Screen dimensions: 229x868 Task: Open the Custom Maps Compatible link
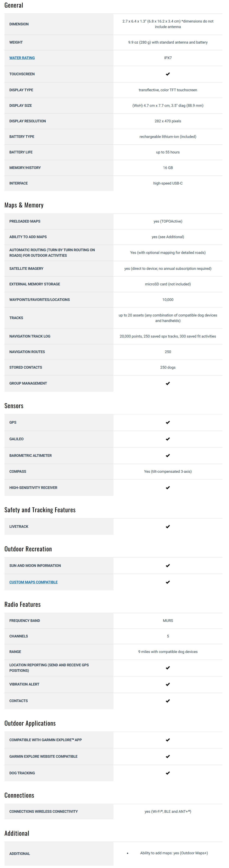[x=33, y=582]
